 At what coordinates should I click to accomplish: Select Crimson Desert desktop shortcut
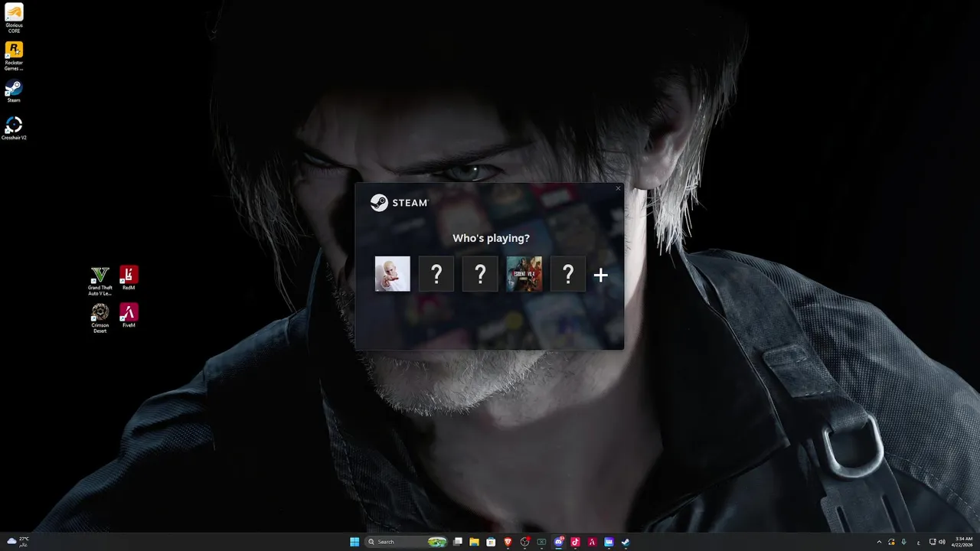point(100,318)
